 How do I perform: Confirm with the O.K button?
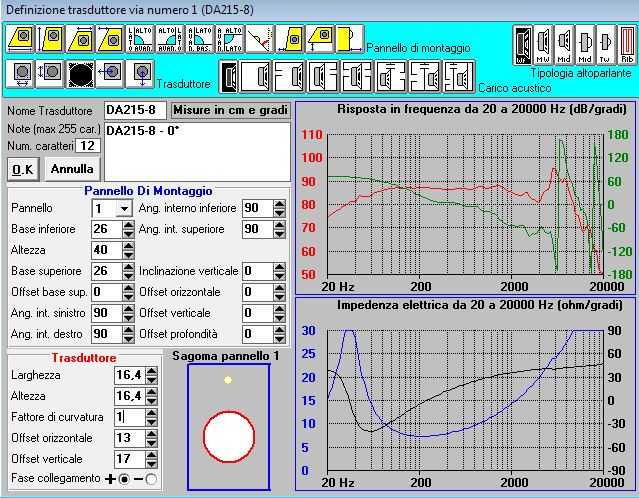pos(23,169)
